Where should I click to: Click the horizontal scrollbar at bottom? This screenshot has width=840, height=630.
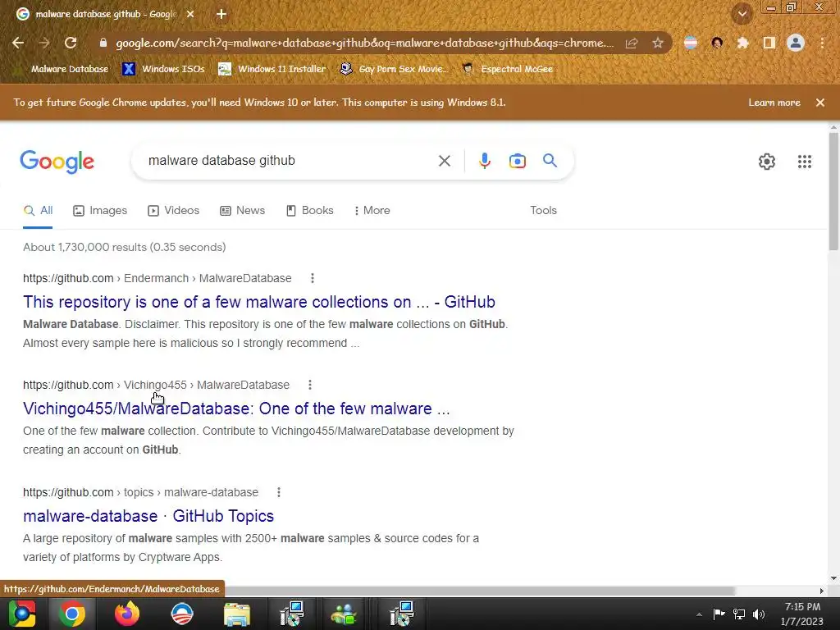[x=479, y=591]
